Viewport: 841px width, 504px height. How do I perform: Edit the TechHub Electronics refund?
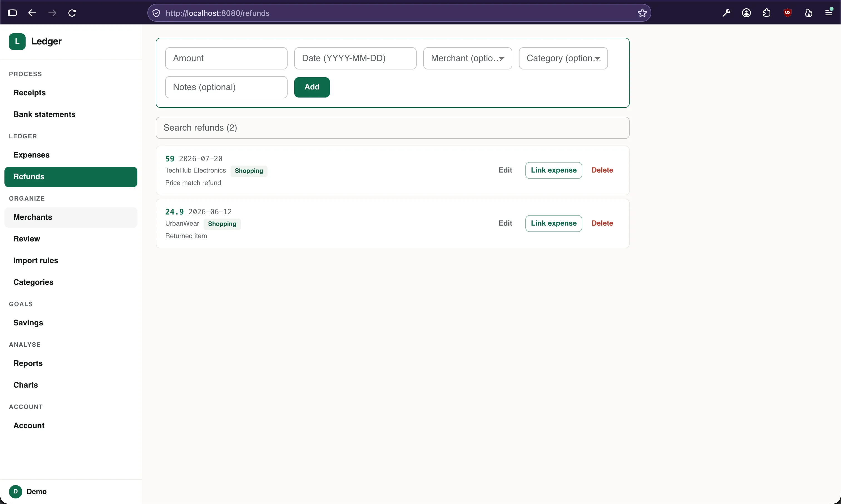(505, 170)
